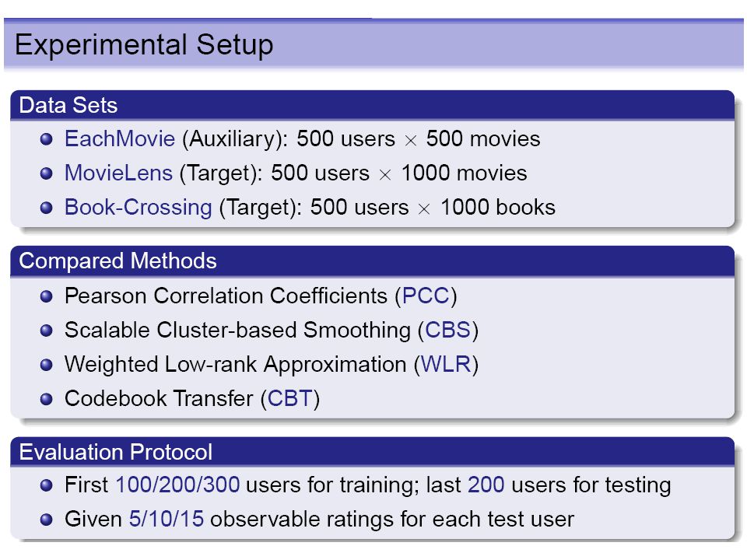
Task: Click the WLR abbreviation
Action: pyautogui.click(x=446, y=364)
